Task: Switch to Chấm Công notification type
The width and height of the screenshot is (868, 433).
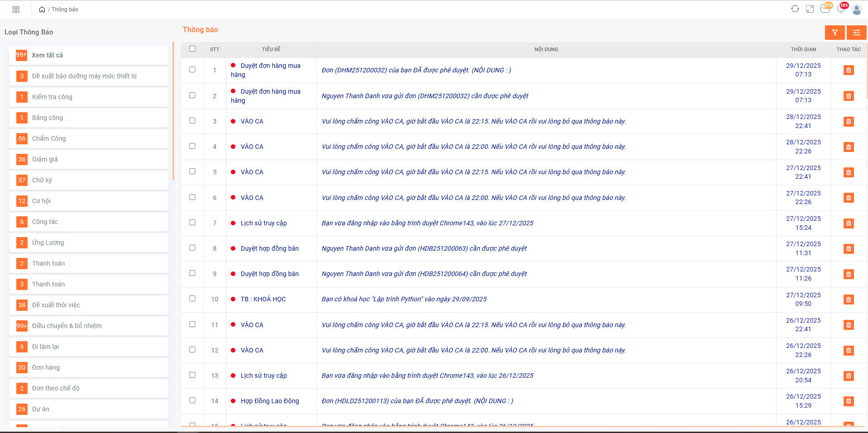Action: [x=88, y=138]
